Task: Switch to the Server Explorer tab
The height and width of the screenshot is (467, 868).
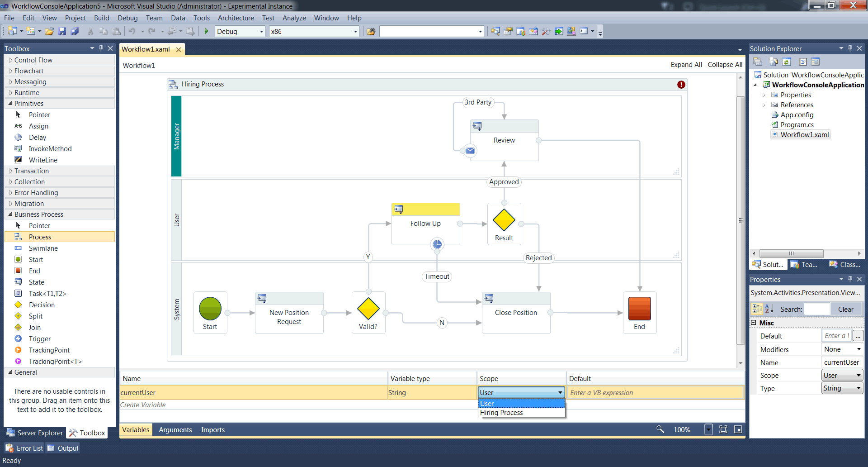Action: pos(35,433)
